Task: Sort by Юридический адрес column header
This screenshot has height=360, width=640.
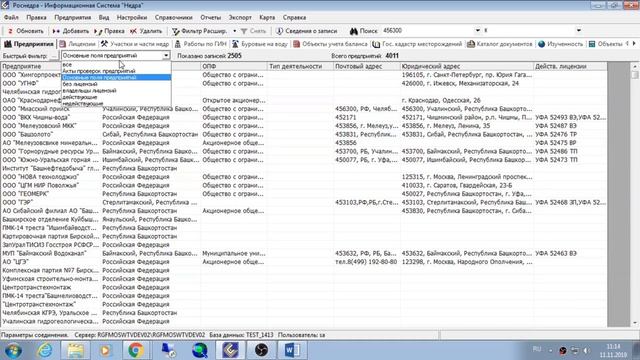Action: 467,66
